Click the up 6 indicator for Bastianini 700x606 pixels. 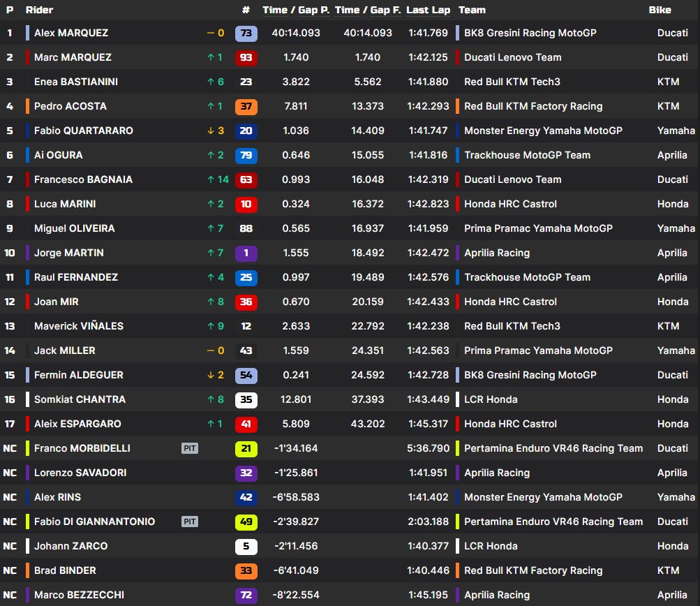click(216, 82)
